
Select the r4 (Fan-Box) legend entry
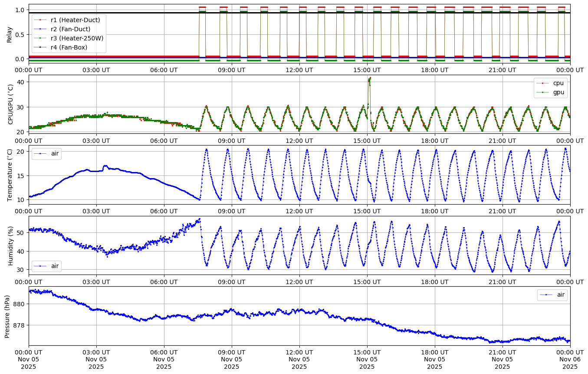click(69, 47)
